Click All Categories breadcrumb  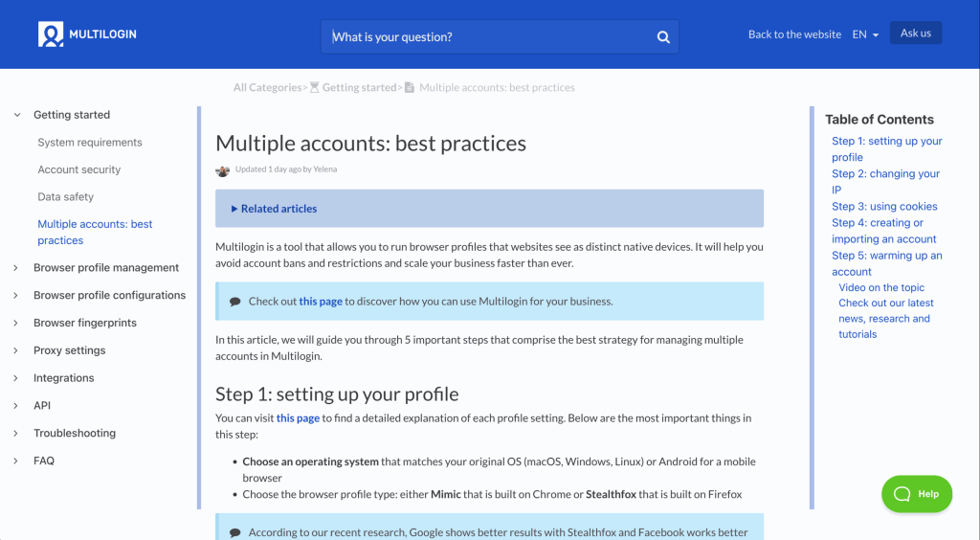[x=268, y=87]
